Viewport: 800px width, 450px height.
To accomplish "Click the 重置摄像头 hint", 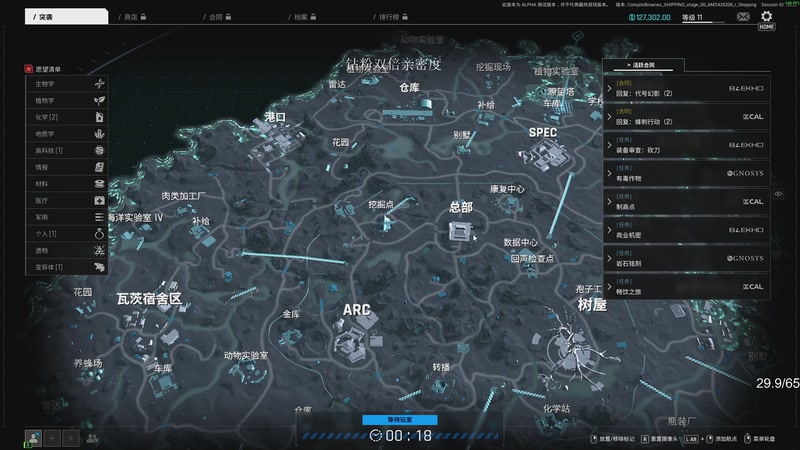I will 659,439.
